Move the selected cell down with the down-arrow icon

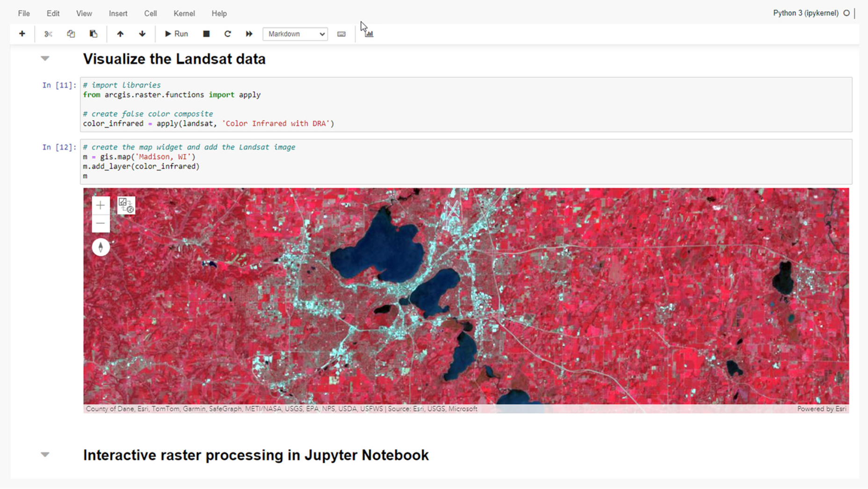click(x=142, y=34)
